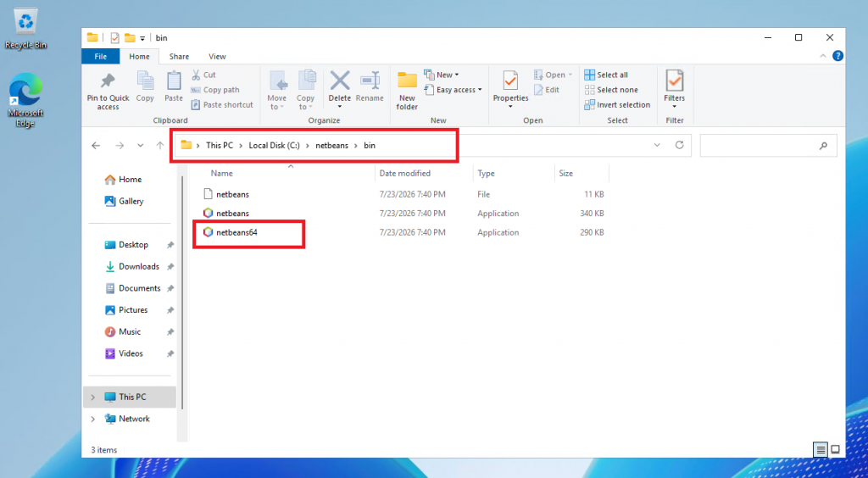Choose Copy path in Clipboard group
Viewport: 868px width, 478px height.
[x=214, y=90]
